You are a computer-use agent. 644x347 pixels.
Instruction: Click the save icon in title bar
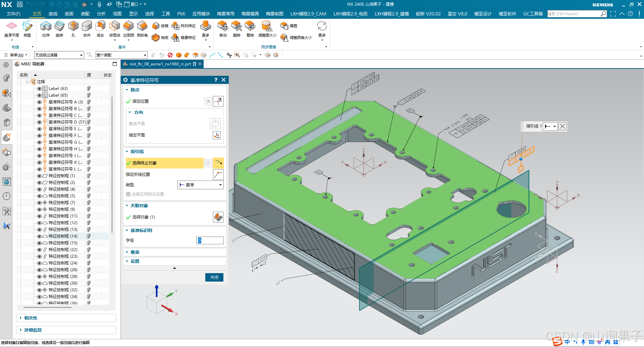[20, 4]
